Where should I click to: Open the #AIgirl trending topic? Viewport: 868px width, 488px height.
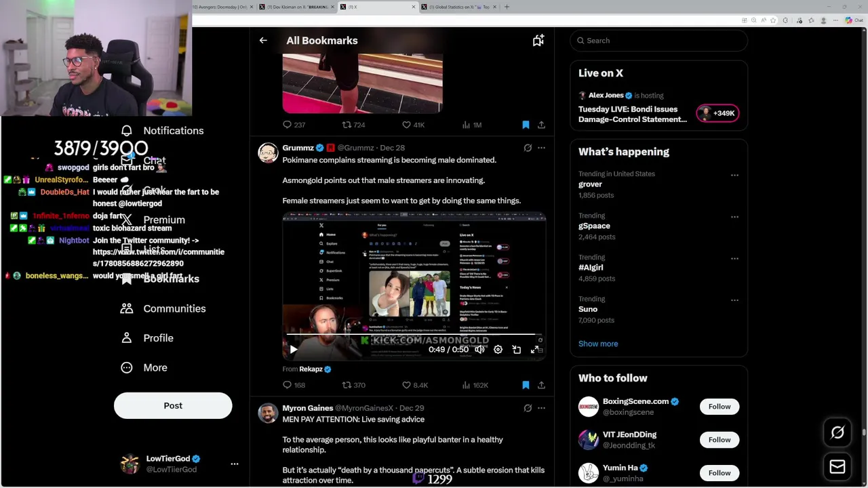click(x=591, y=268)
